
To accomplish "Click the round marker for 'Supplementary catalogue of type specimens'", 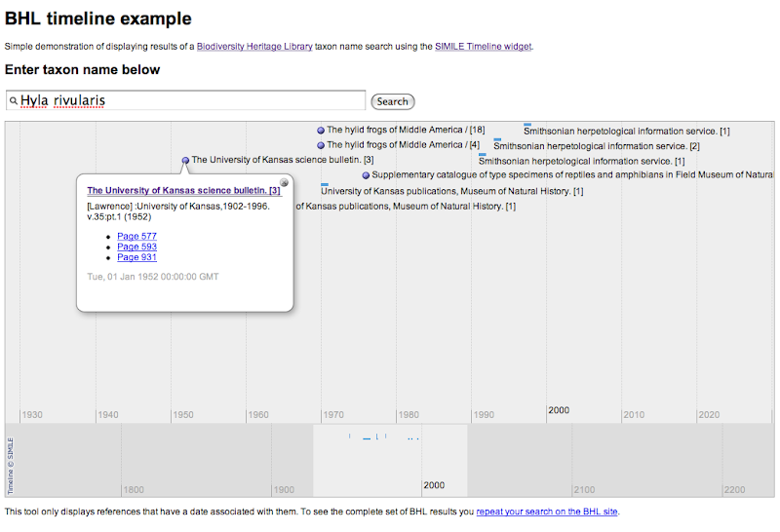I will click(366, 175).
